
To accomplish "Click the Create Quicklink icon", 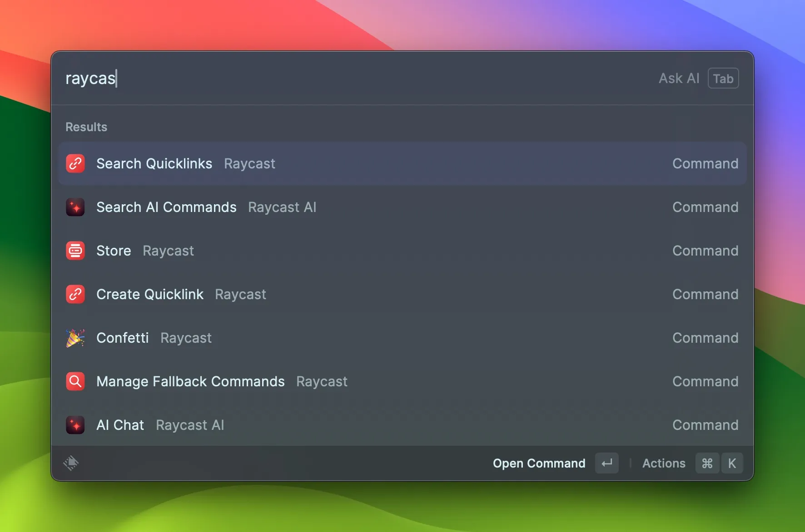I will [75, 294].
